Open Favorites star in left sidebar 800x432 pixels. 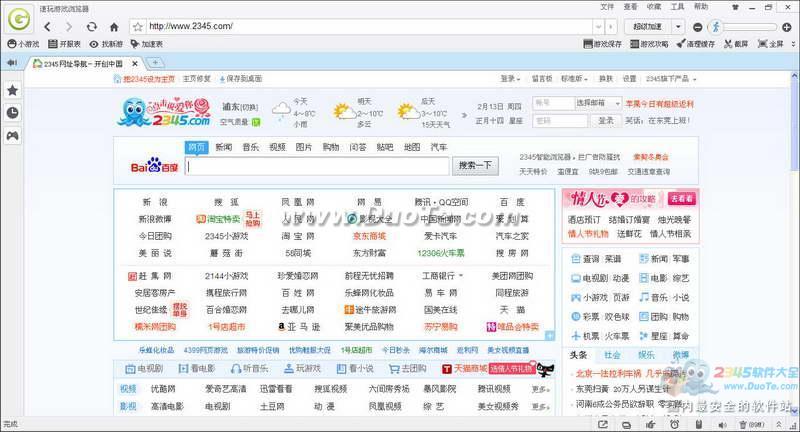click(x=12, y=90)
